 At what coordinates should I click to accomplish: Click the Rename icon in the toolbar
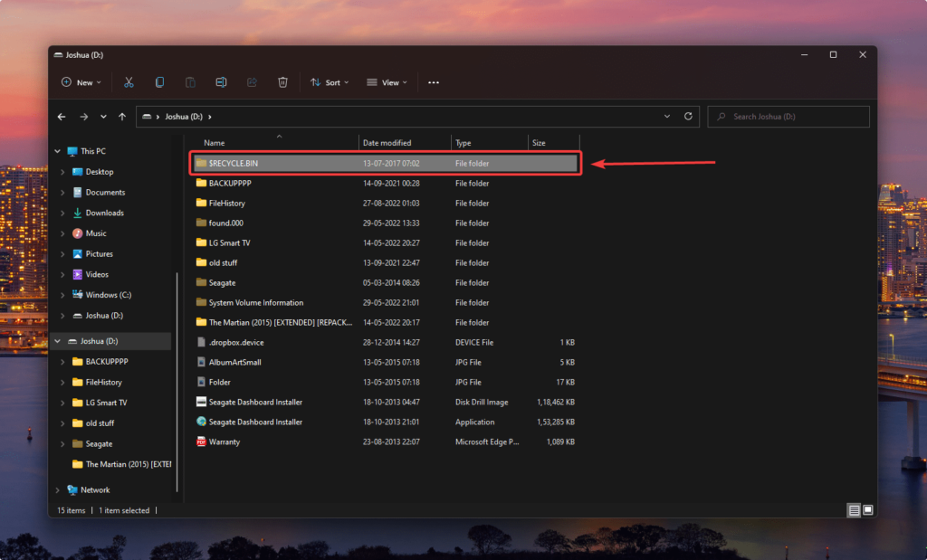point(221,81)
